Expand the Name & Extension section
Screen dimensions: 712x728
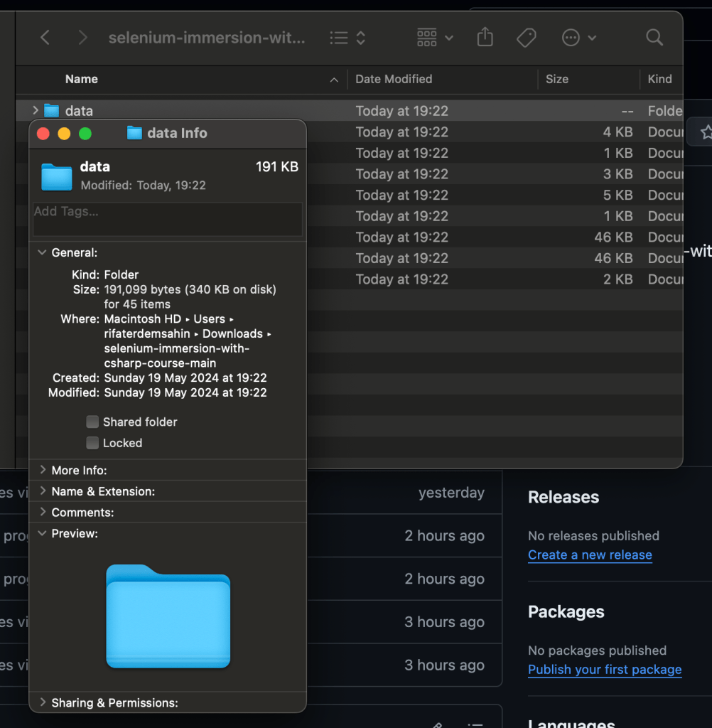[x=43, y=491]
